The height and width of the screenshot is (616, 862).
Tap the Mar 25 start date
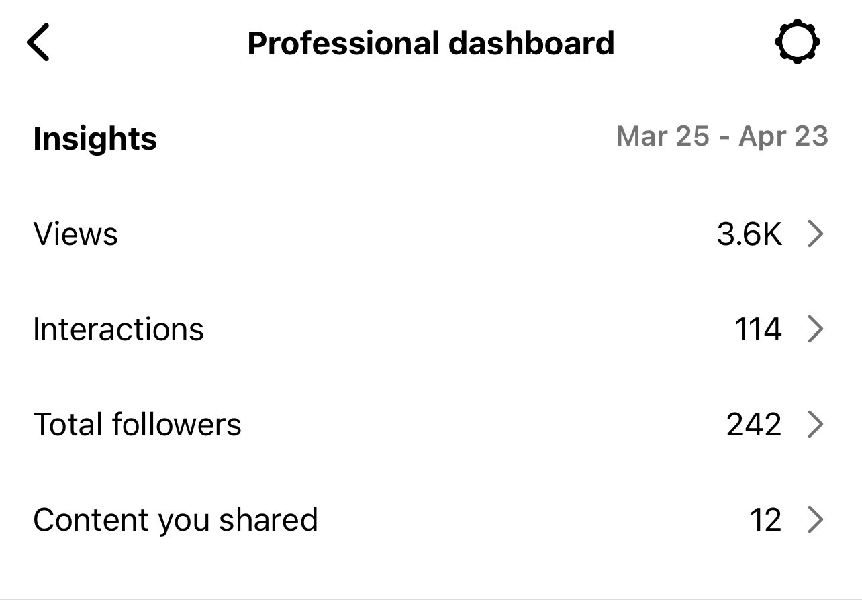pos(663,136)
